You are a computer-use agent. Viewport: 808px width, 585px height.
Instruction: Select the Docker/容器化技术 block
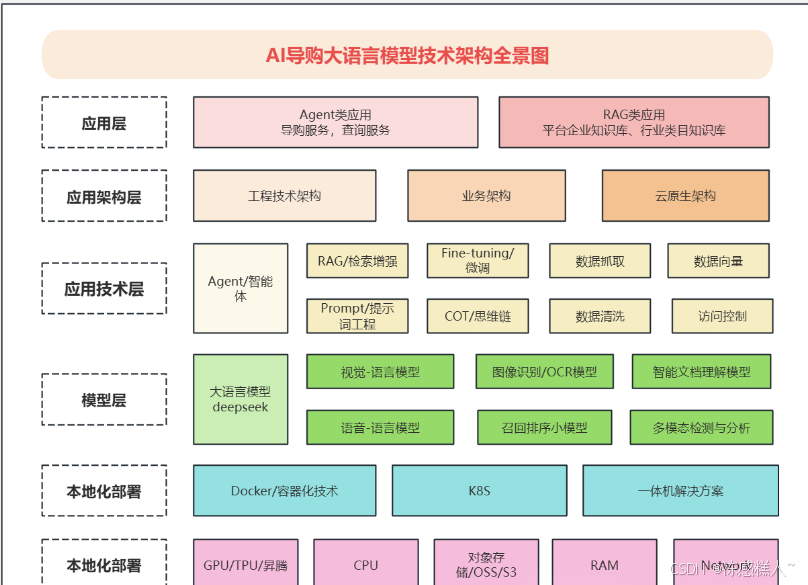click(285, 491)
